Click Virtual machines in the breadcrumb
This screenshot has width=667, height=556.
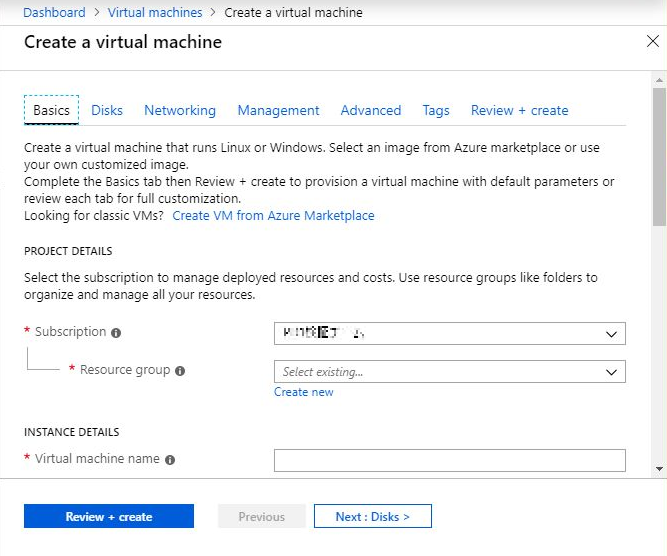pos(155,13)
